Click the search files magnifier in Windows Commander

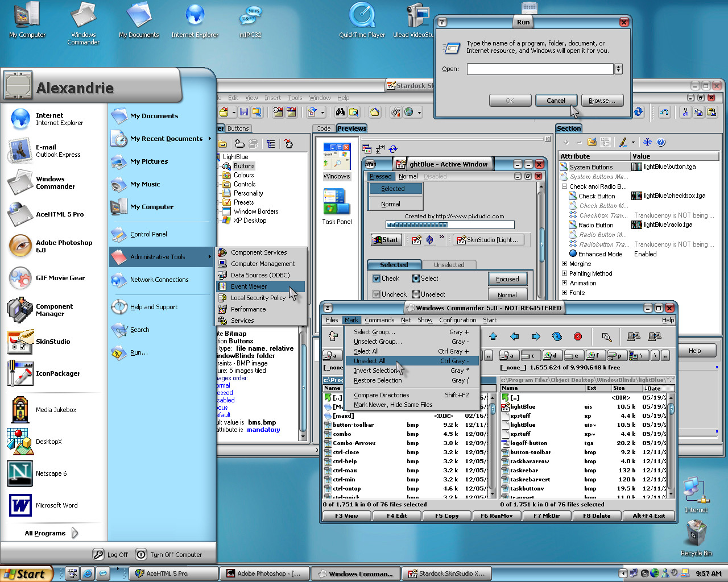(x=607, y=336)
